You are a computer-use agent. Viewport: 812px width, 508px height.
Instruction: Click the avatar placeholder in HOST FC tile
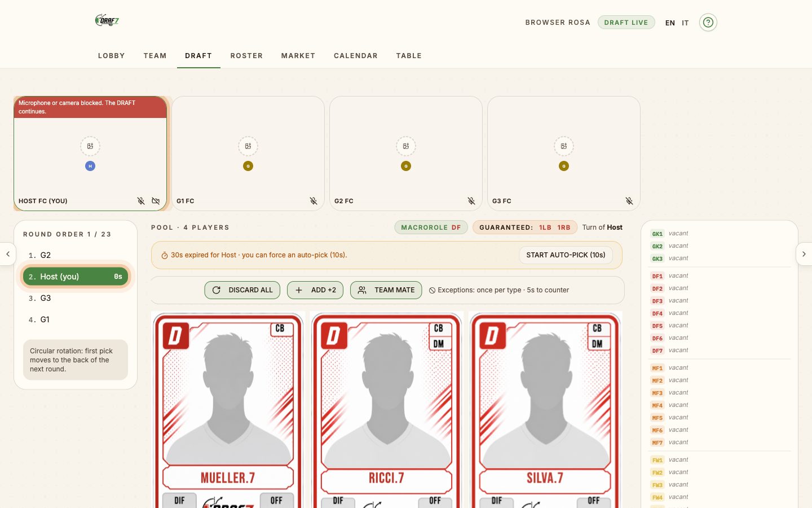(90, 146)
